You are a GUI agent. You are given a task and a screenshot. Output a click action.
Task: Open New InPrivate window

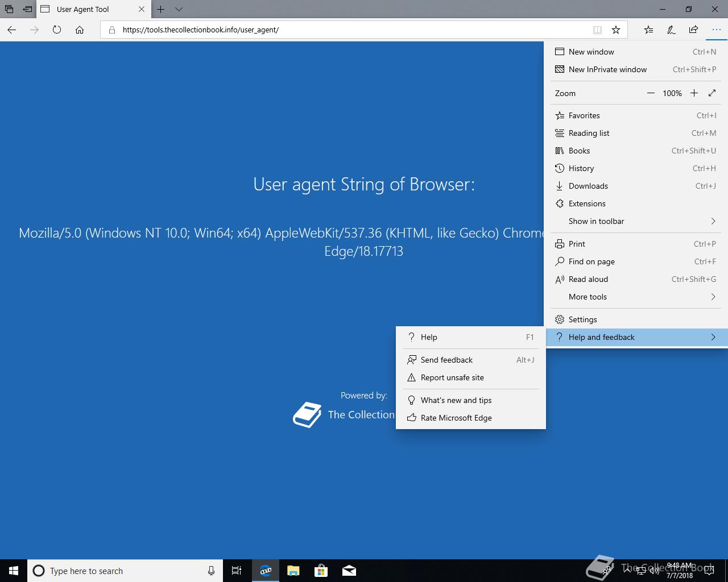click(636, 69)
